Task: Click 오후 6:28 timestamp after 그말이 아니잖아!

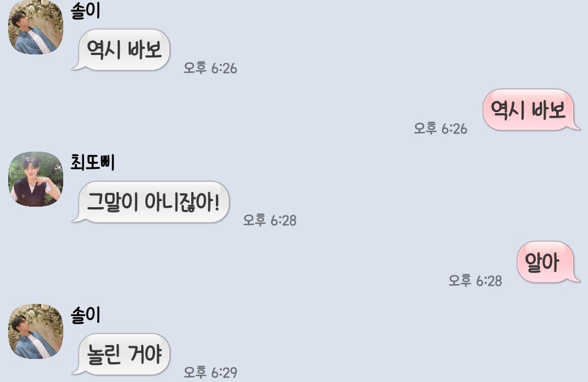Action: coord(270,220)
